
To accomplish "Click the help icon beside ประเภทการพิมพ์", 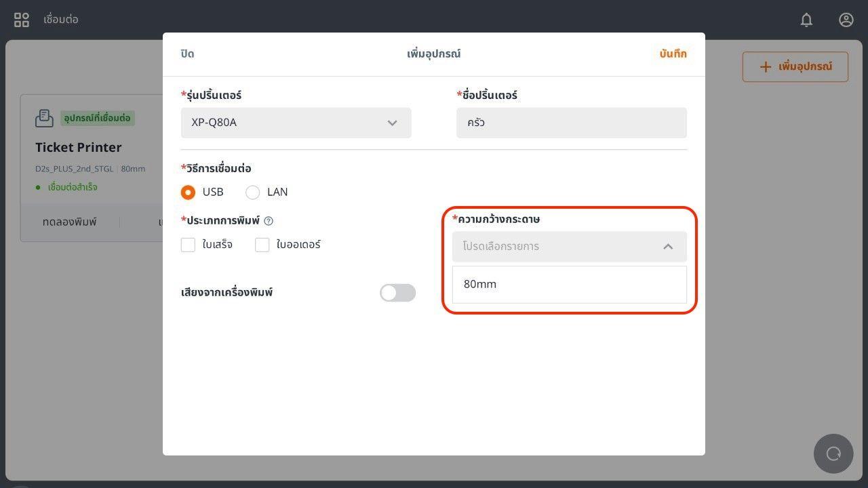I will click(269, 221).
